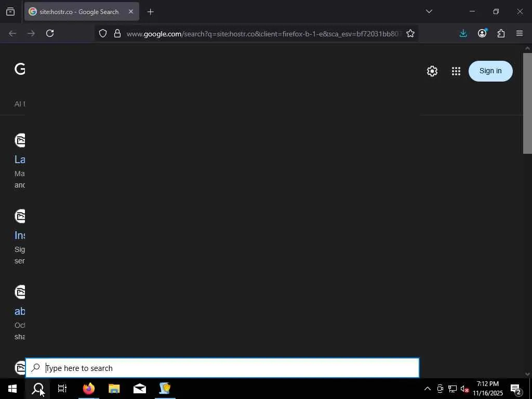This screenshot has height=399, width=532.
Task: Open the certificate-like app on taskbar
Action: coord(165,389)
